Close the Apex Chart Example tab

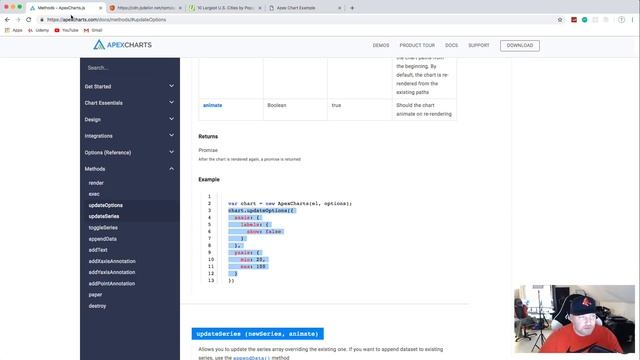340,8
